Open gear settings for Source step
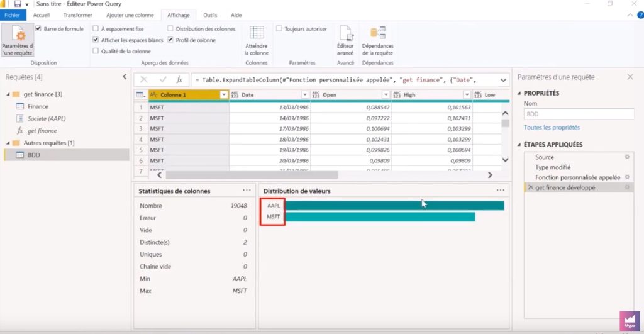Viewport: 644px width, 334px height. [627, 157]
